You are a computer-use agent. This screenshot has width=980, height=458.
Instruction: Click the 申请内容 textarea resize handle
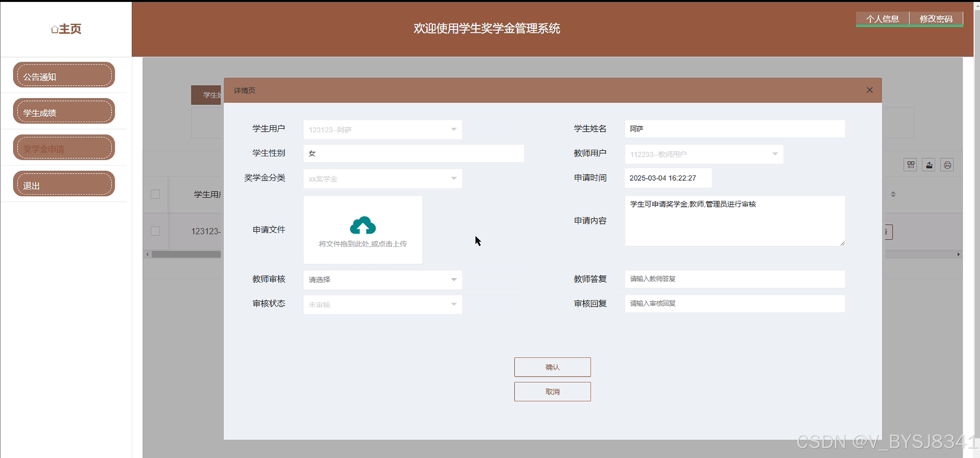pos(842,243)
